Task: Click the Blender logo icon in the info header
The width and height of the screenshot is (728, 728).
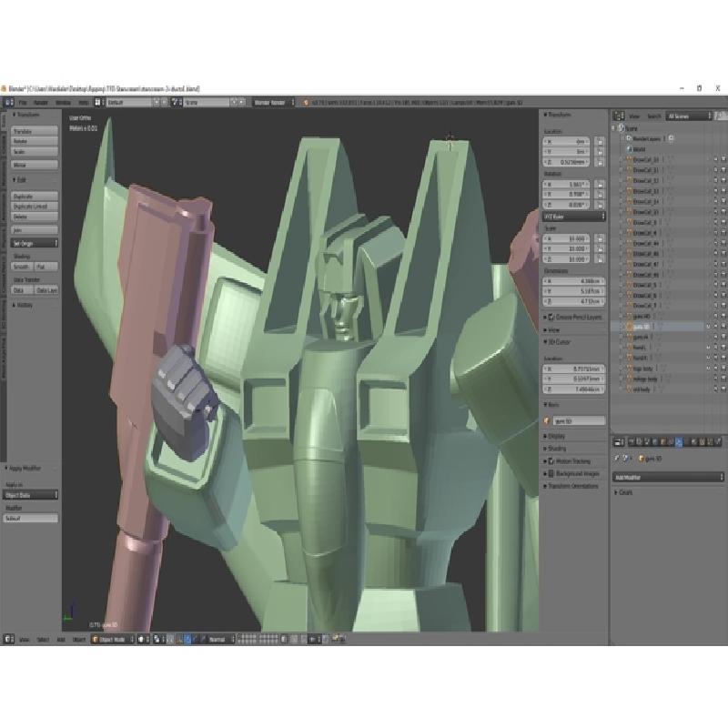Action: (306, 102)
